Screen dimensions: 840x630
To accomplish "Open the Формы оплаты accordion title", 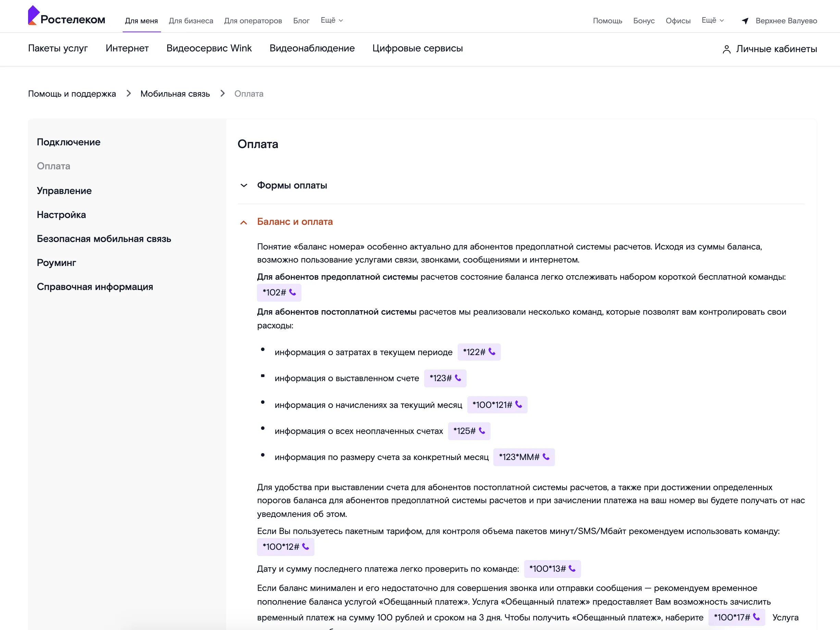I will tap(292, 185).
